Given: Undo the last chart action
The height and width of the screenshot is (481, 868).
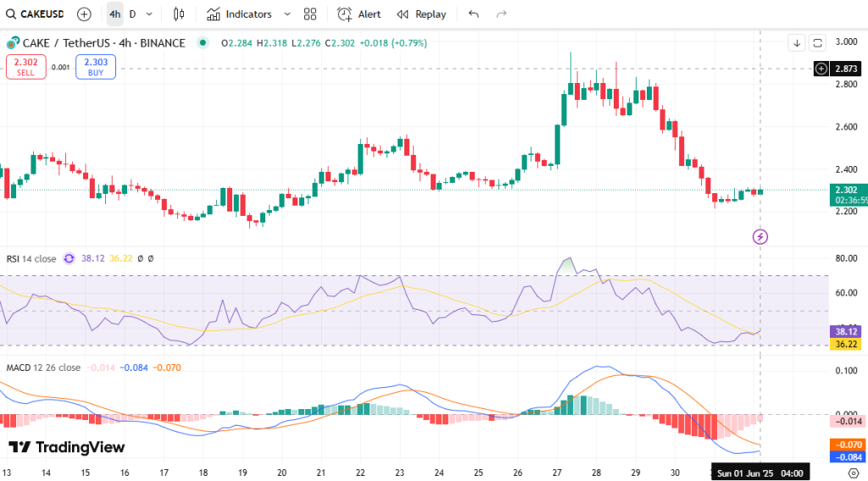Looking at the screenshot, I should [x=473, y=14].
